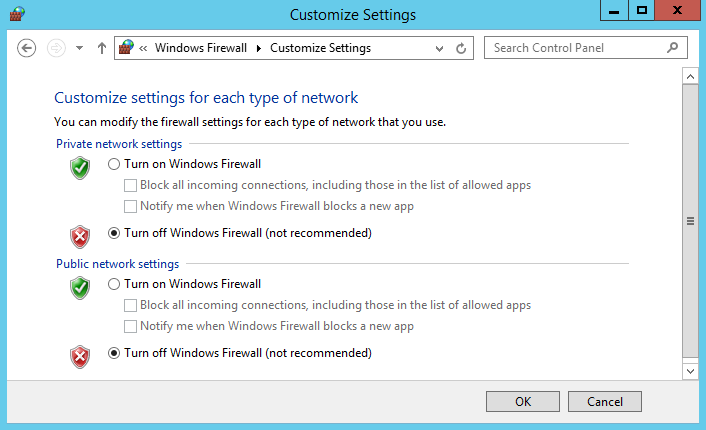Click Customize Settings breadcrumb item
The width and height of the screenshot is (706, 430).
pyautogui.click(x=321, y=48)
